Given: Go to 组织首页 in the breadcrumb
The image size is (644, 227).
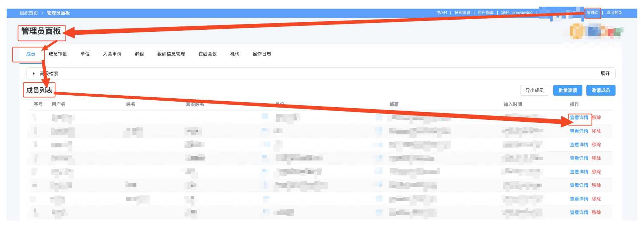Looking at the screenshot, I should (x=29, y=13).
